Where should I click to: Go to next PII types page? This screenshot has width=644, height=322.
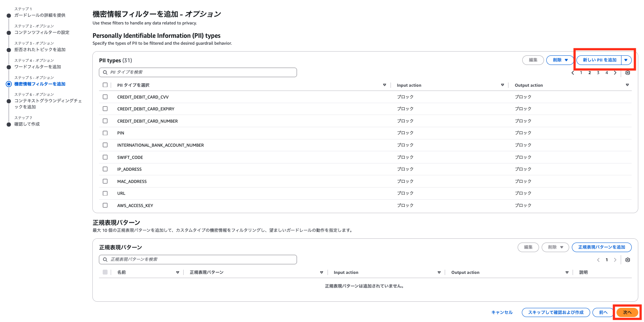(x=615, y=73)
